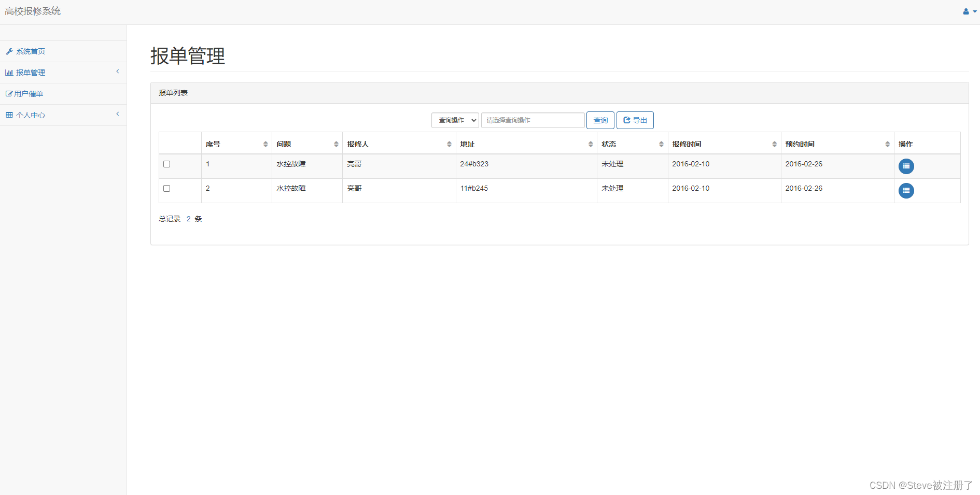Focus the 请选择查询操作 search input
The image size is (980, 495).
[533, 120]
